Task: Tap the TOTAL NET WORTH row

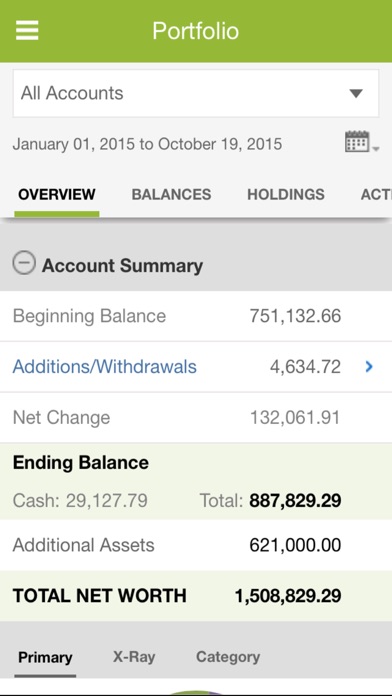Action: click(196, 596)
